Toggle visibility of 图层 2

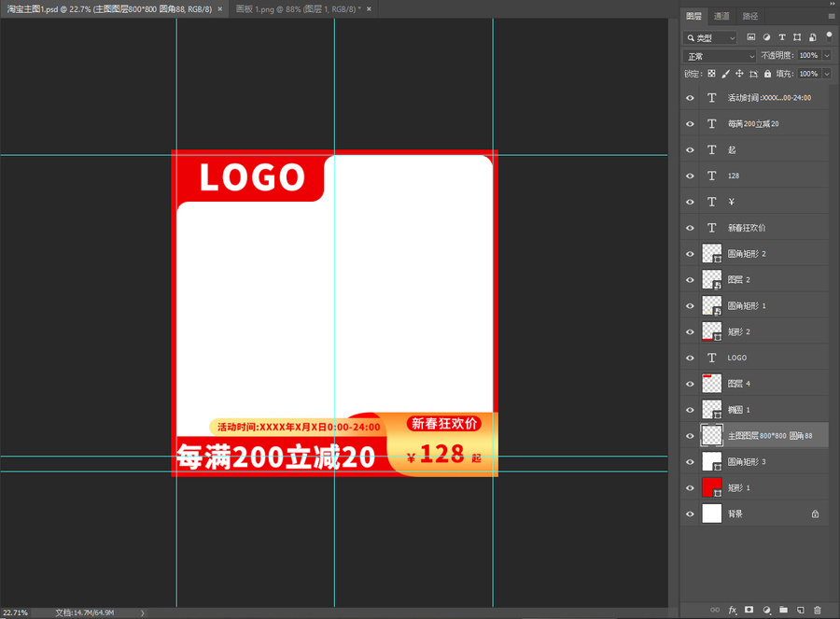tap(690, 280)
